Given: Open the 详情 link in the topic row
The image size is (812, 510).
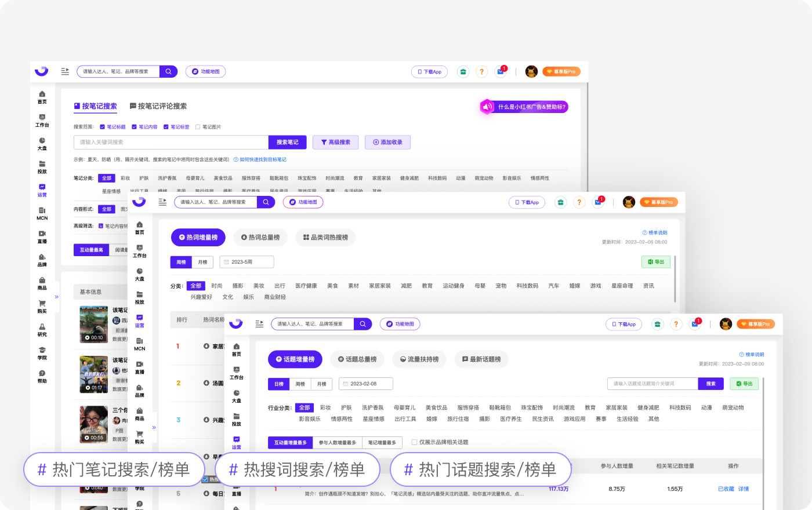Looking at the screenshot, I should tap(743, 489).
